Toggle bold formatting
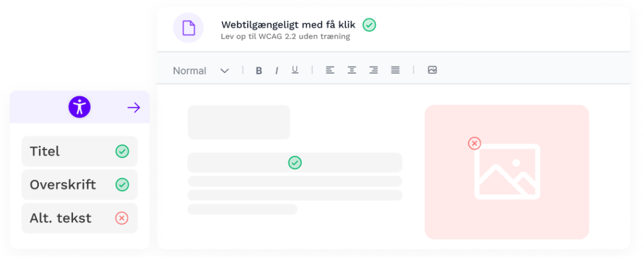This screenshot has height=257, width=644. tap(258, 70)
